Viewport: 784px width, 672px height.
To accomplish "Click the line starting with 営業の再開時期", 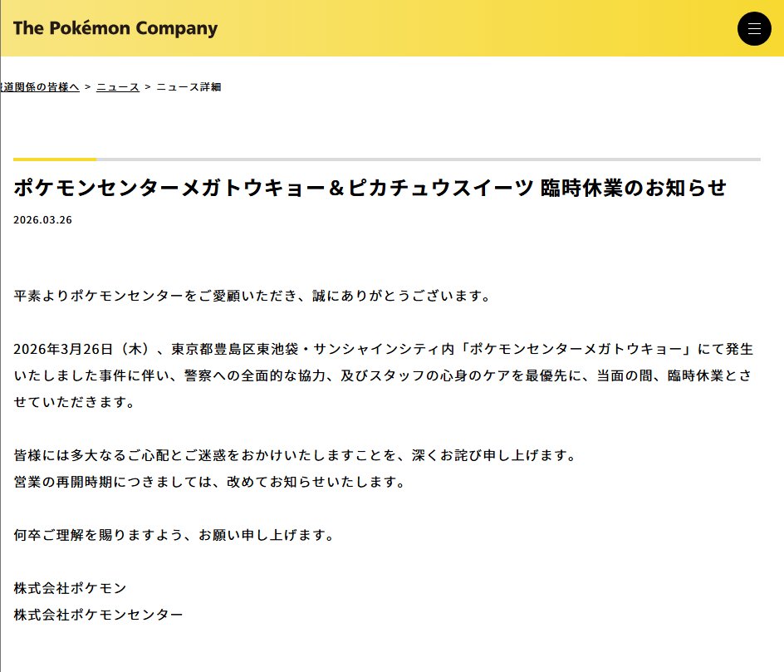I will click(x=209, y=482).
